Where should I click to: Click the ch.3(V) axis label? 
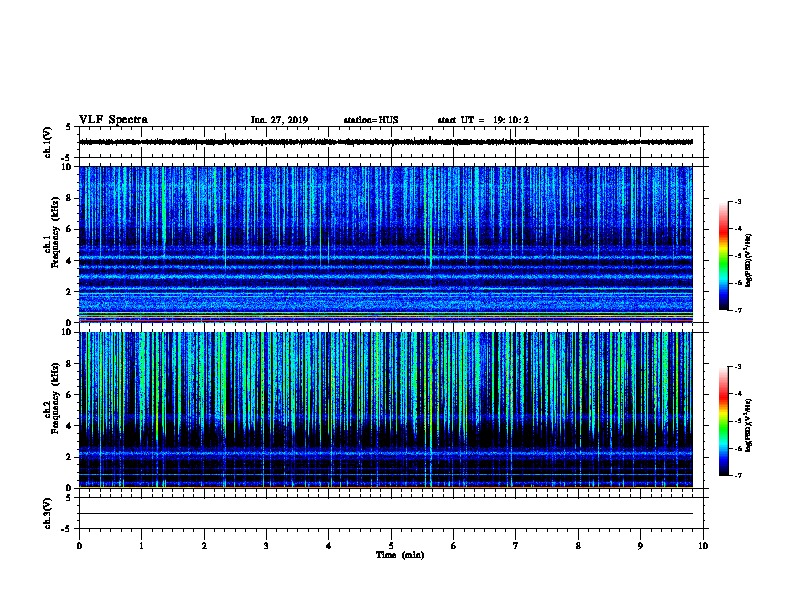pyautogui.click(x=47, y=513)
